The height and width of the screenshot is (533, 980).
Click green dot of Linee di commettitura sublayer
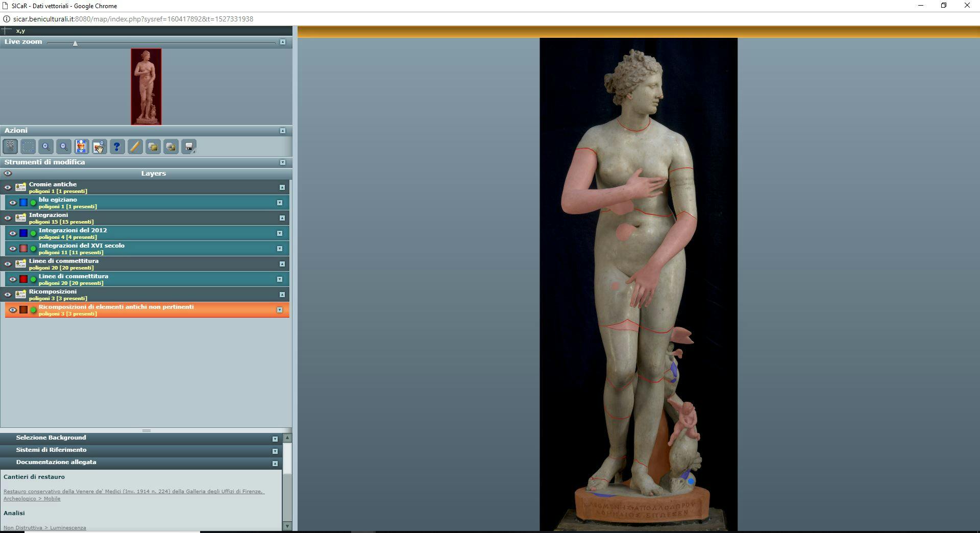(x=33, y=279)
